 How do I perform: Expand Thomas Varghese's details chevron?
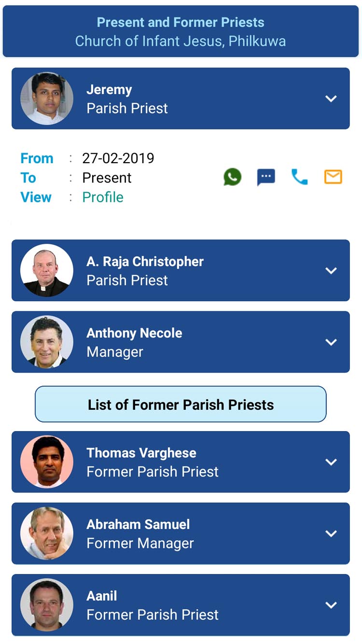[331, 462]
